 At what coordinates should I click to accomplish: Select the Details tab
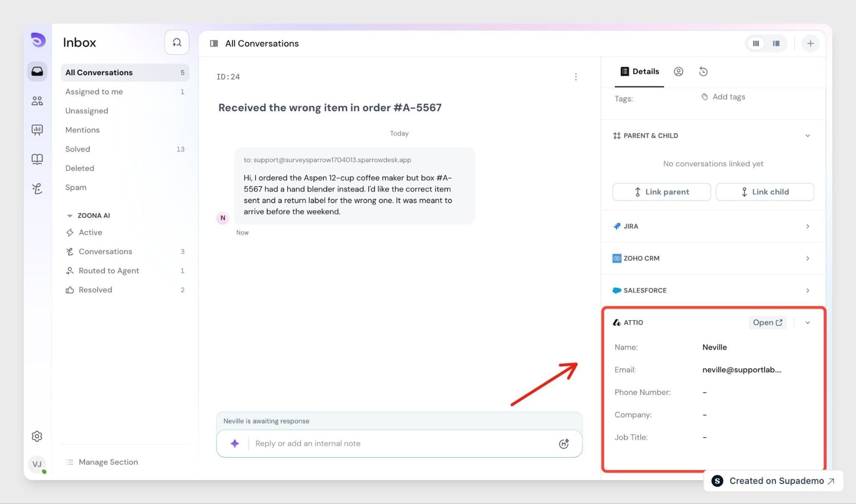point(639,71)
